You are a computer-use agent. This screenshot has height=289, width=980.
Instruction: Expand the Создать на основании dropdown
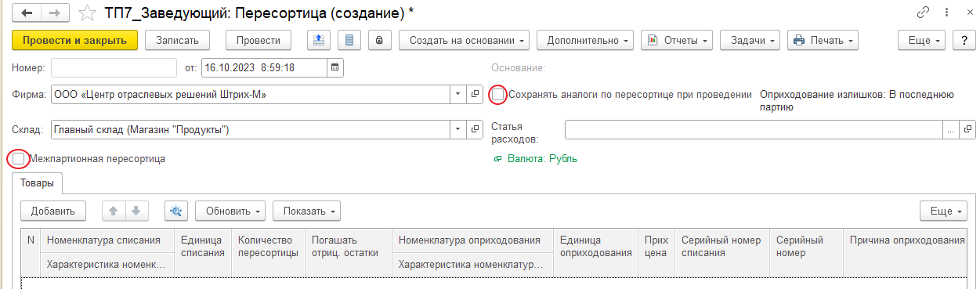464,40
